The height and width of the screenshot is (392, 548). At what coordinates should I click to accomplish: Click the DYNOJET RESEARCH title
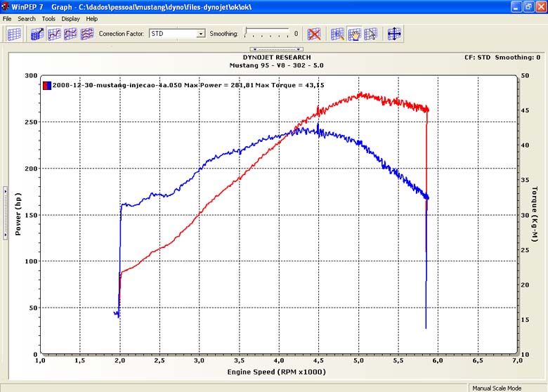277,58
